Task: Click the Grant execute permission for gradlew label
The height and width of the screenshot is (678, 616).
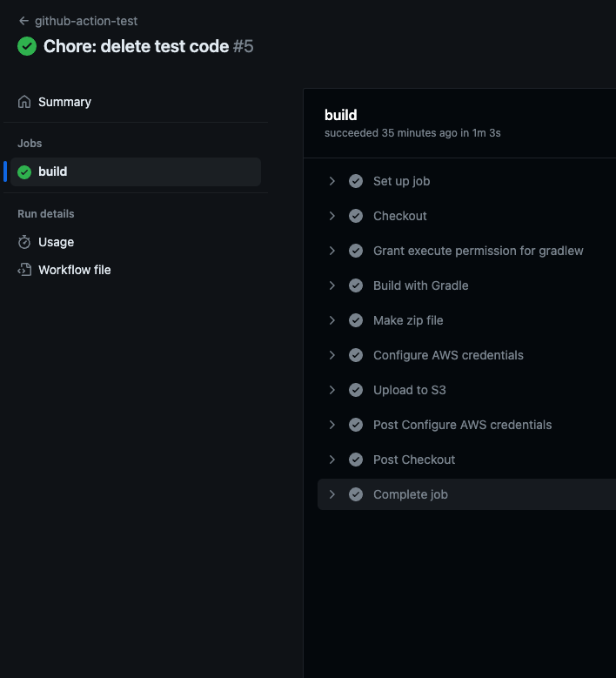Action: point(479,251)
